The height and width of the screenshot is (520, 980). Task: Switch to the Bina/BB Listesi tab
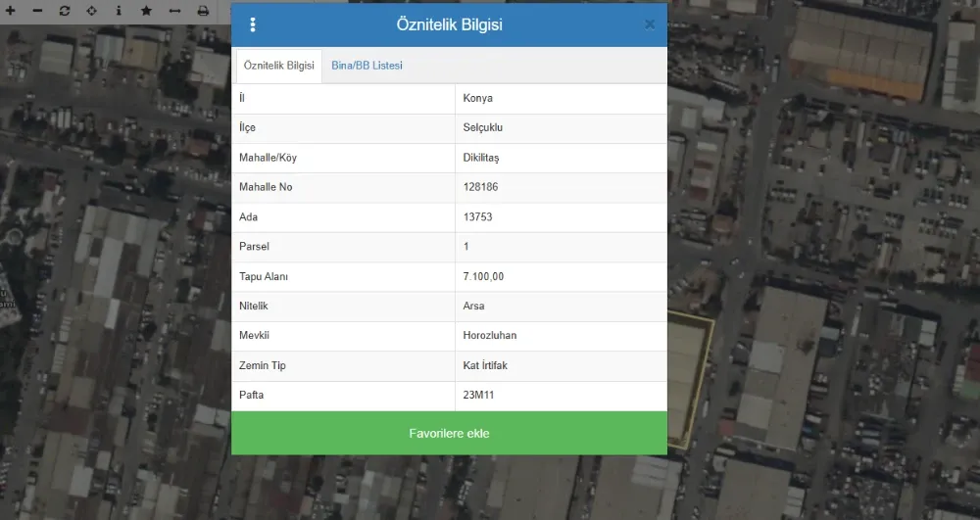coord(367,66)
